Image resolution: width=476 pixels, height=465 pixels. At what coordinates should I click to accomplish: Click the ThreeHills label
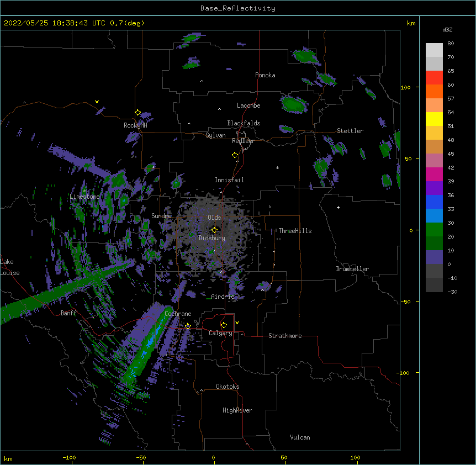click(295, 231)
